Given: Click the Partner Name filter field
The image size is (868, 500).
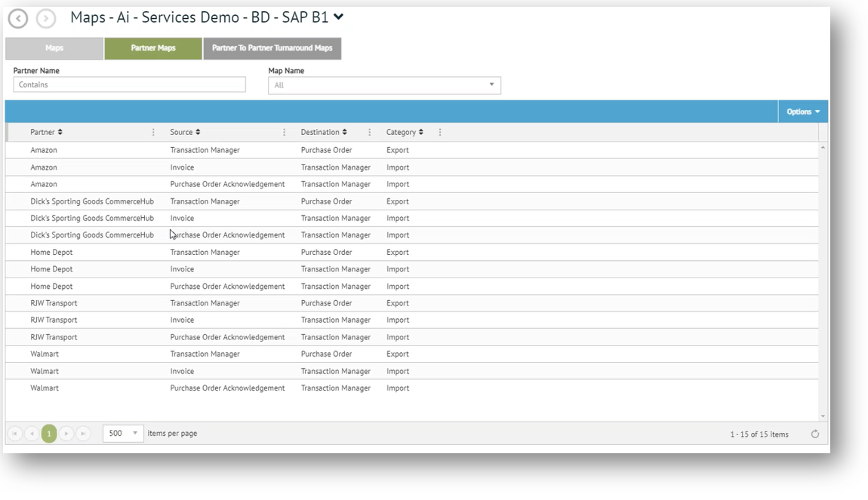Looking at the screenshot, I should (129, 85).
